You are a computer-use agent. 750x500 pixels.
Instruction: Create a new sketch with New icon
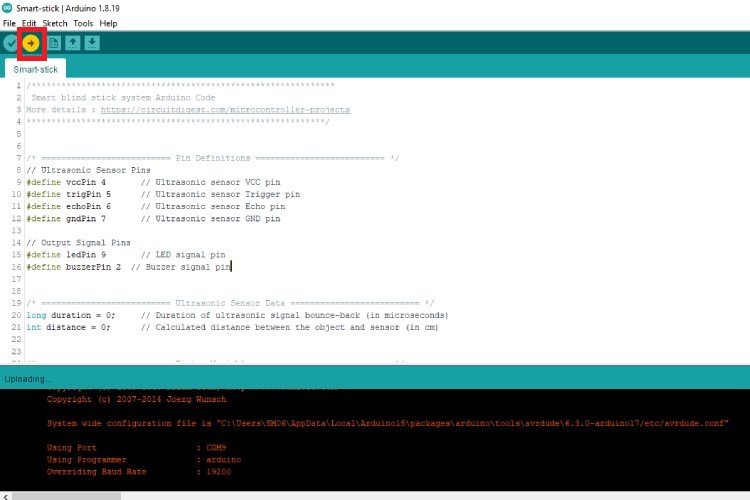54,44
